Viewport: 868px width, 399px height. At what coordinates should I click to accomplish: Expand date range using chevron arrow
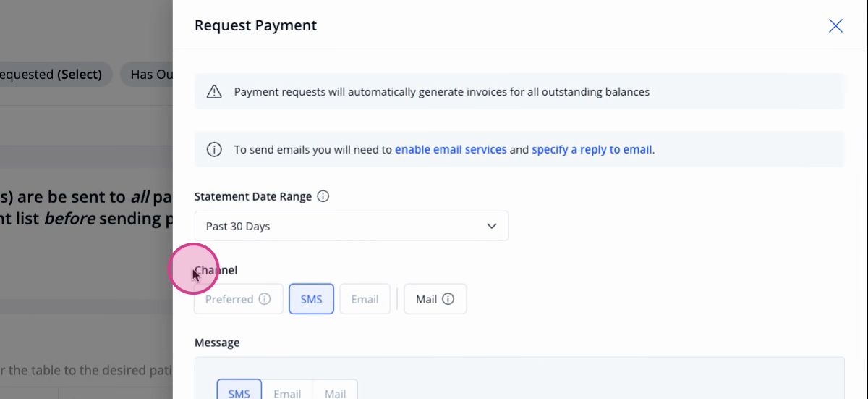492,226
